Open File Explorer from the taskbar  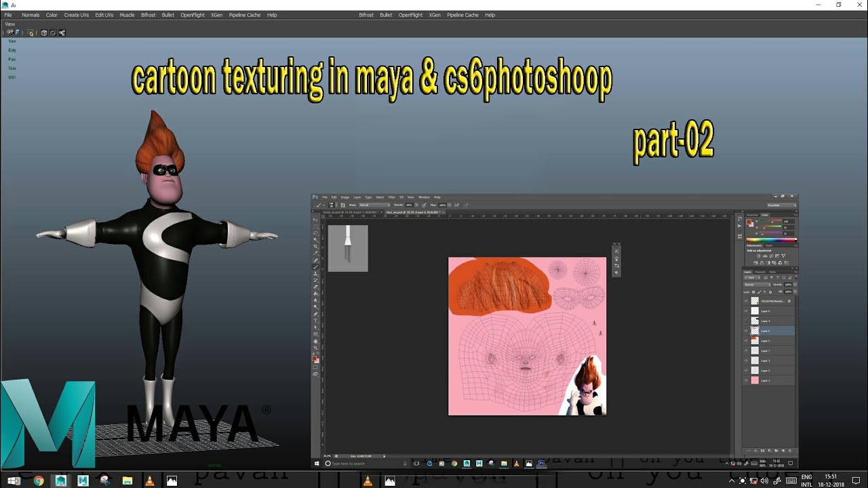pos(127,481)
